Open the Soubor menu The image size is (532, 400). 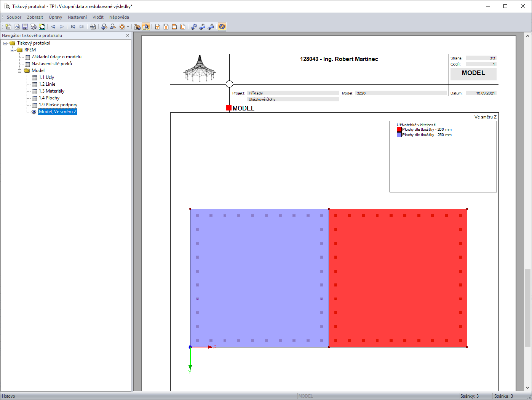[14, 17]
